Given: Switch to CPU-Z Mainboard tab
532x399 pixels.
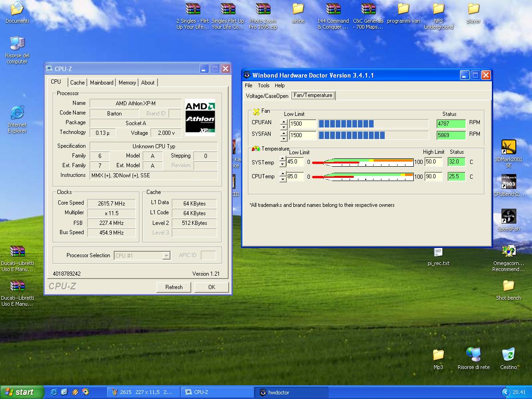Looking at the screenshot, I should click(102, 83).
